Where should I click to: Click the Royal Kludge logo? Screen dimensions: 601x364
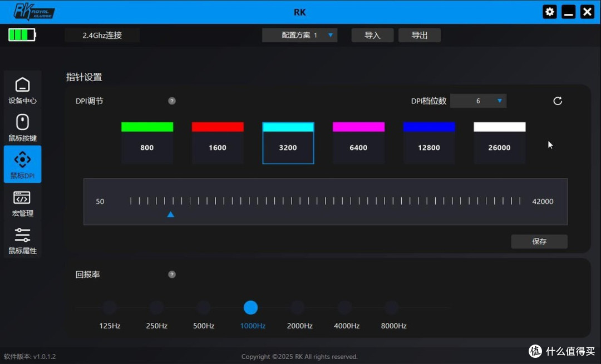tap(34, 12)
